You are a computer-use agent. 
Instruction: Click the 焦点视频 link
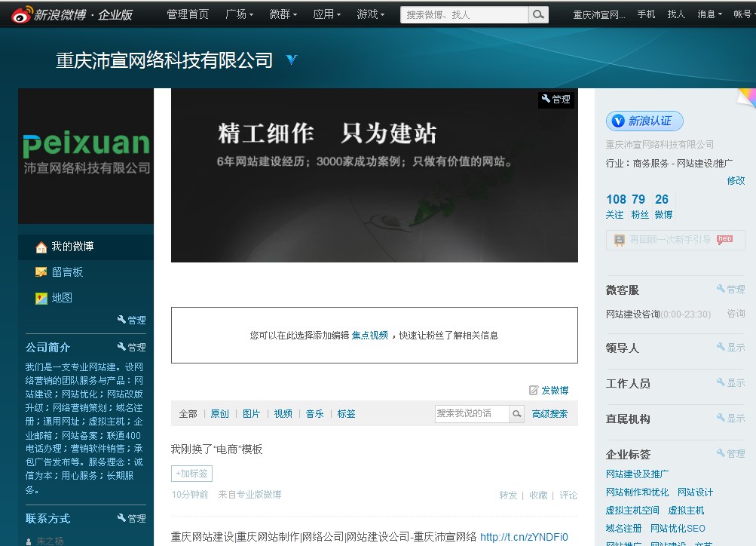click(369, 336)
